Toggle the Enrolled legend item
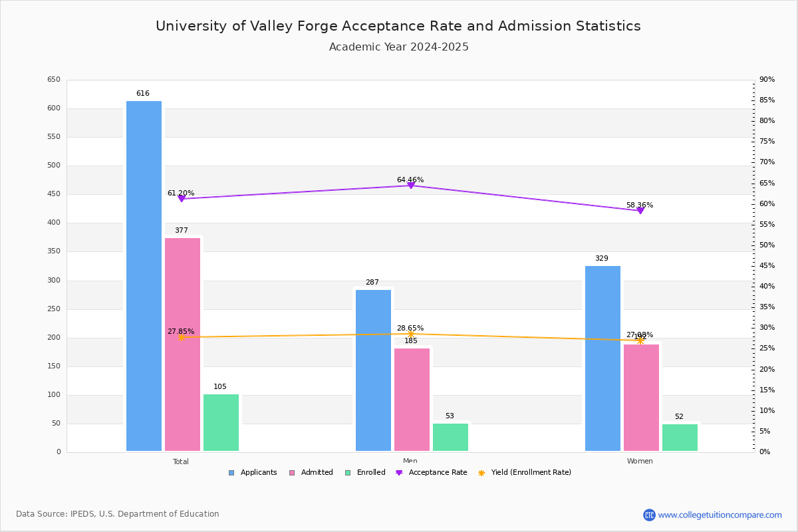Screen dimensions: 798x532 tap(365, 473)
